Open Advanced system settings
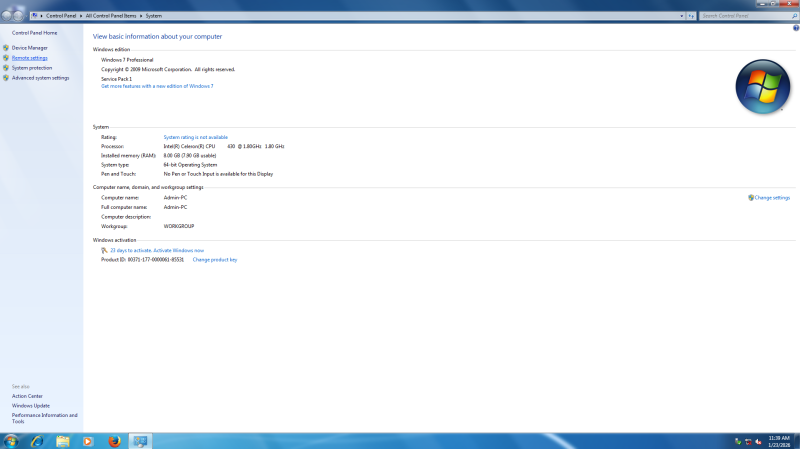The height and width of the screenshot is (449, 800). pos(40,78)
